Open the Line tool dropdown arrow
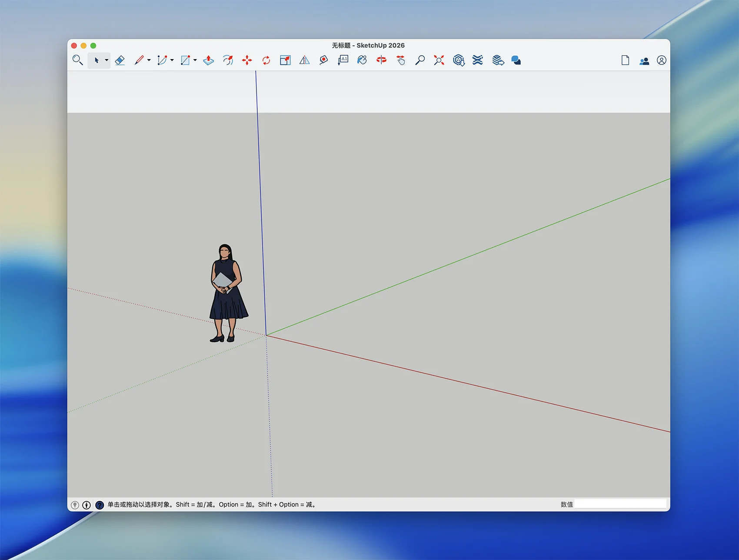Screen dimensions: 739x560 tap(149, 60)
